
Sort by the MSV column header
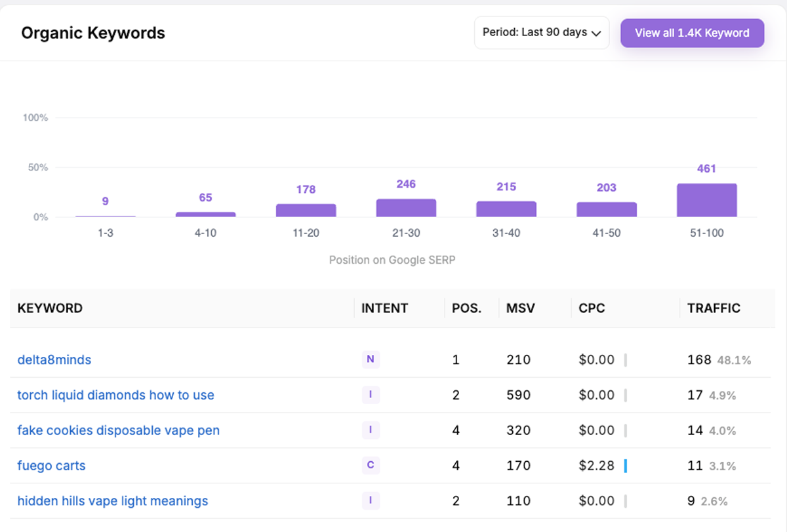pos(521,308)
